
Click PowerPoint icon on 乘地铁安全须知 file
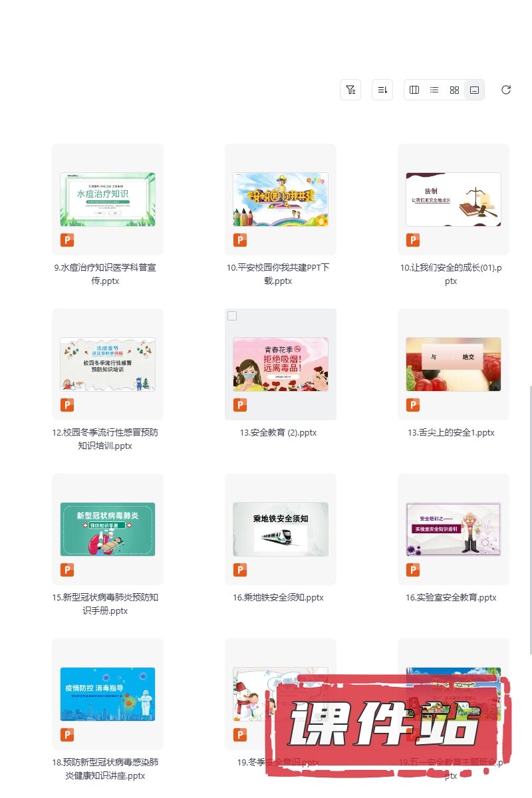point(240,570)
